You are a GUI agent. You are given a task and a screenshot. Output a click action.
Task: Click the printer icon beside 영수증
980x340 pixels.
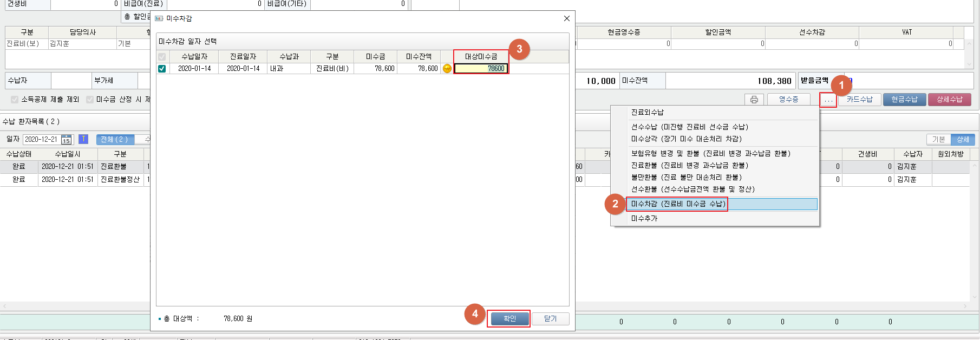point(754,100)
